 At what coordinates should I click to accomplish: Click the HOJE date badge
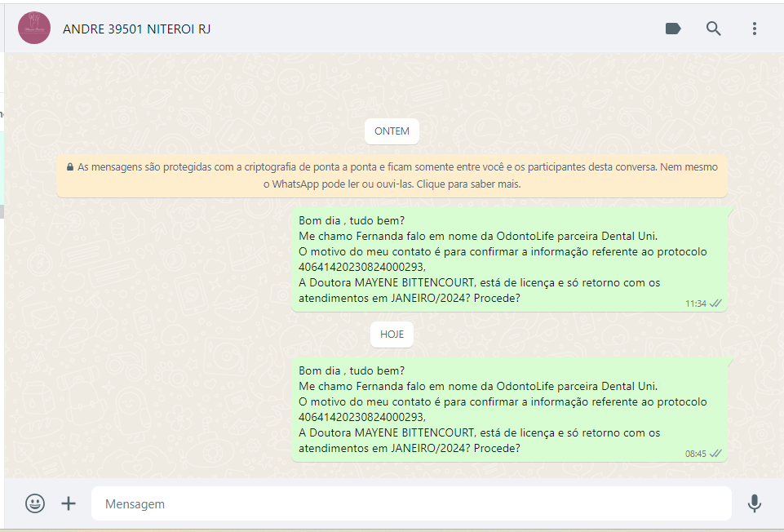click(x=392, y=334)
